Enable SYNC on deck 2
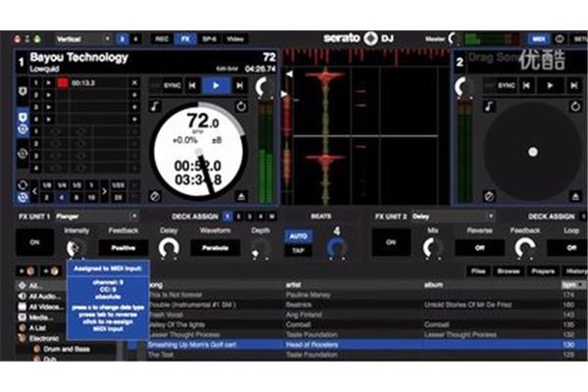 [506, 85]
